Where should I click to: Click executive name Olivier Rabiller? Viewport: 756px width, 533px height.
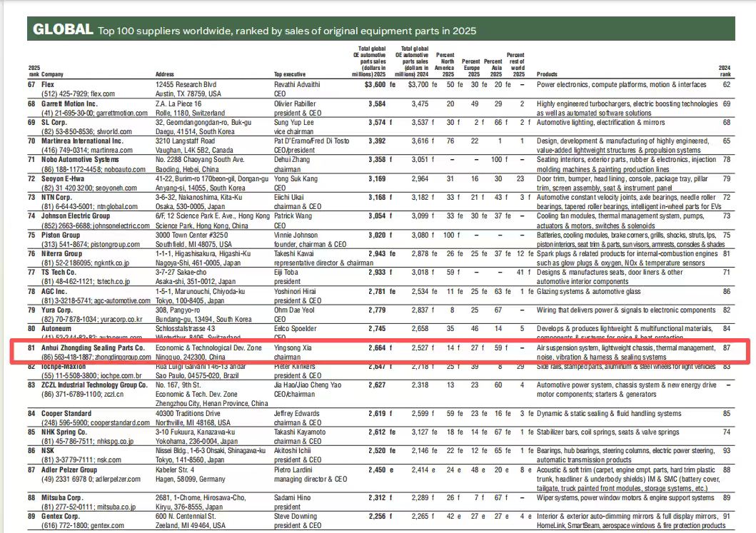(295, 103)
